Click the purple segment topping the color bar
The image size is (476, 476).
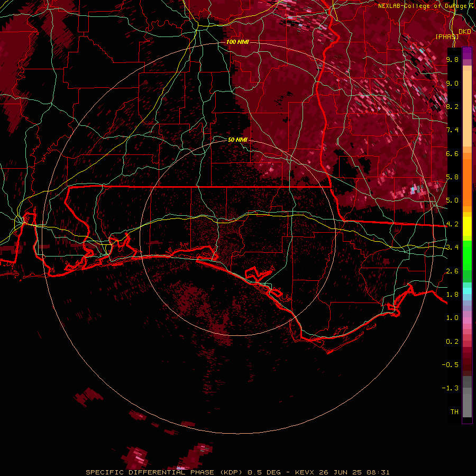[467, 53]
